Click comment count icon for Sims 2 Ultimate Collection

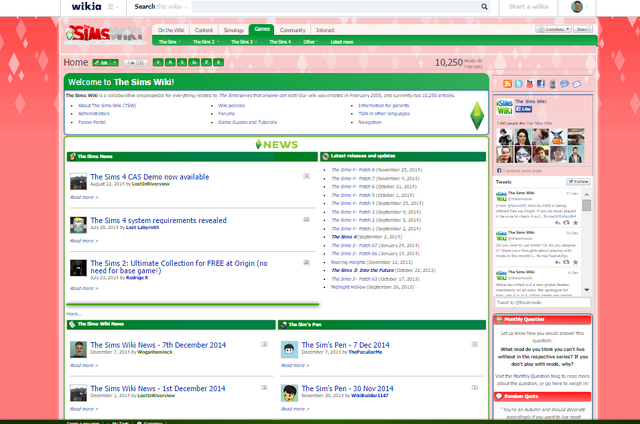click(x=307, y=262)
